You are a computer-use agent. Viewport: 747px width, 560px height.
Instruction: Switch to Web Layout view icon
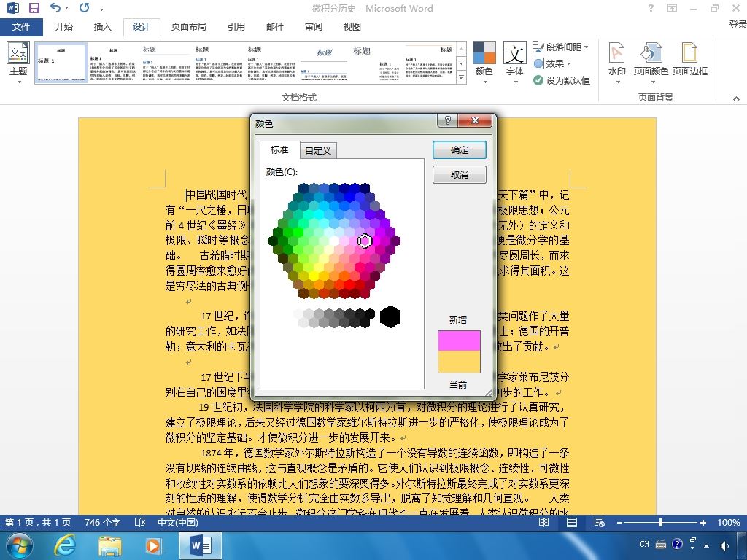(x=600, y=522)
